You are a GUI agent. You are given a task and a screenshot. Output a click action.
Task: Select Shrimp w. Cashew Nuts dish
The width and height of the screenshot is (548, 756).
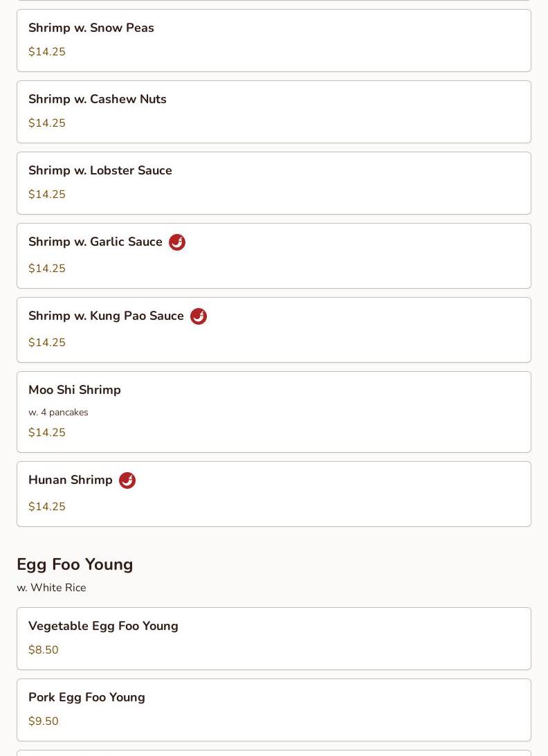pyautogui.click(x=98, y=99)
